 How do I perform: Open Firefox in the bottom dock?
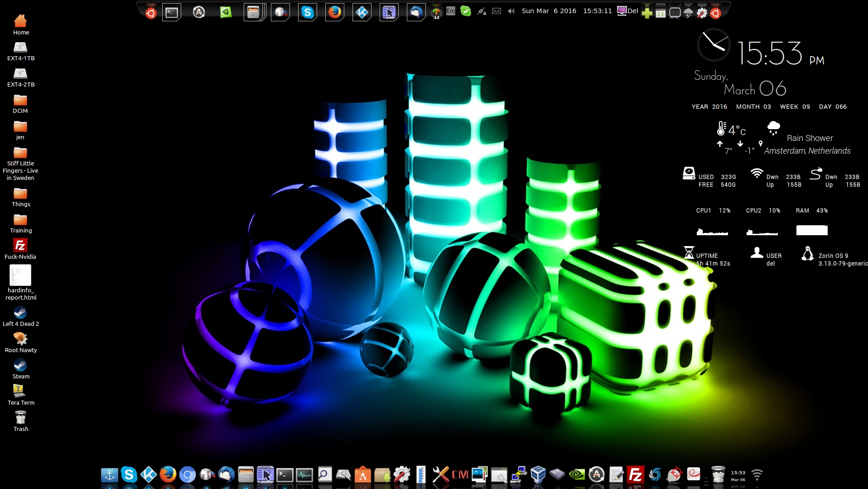point(168,474)
